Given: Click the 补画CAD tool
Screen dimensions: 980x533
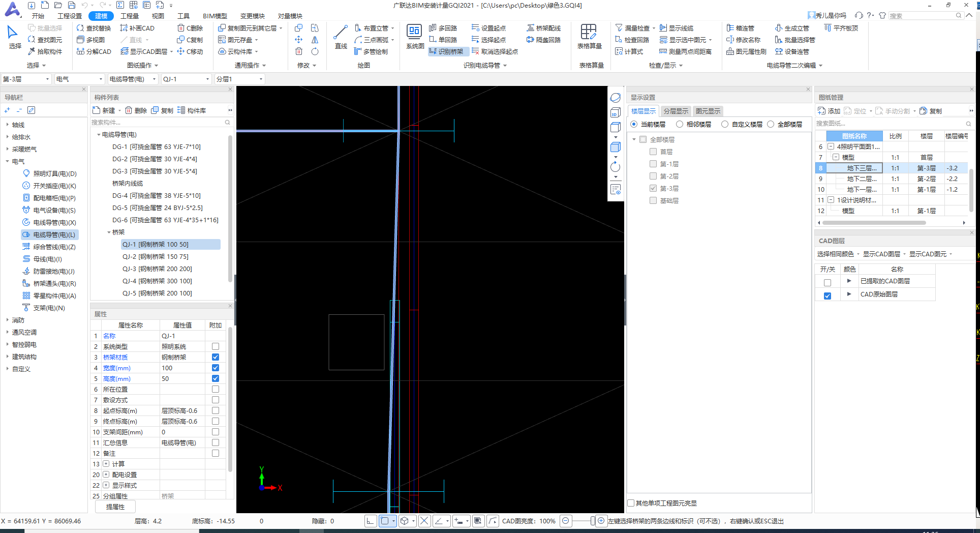Looking at the screenshot, I should coord(137,28).
